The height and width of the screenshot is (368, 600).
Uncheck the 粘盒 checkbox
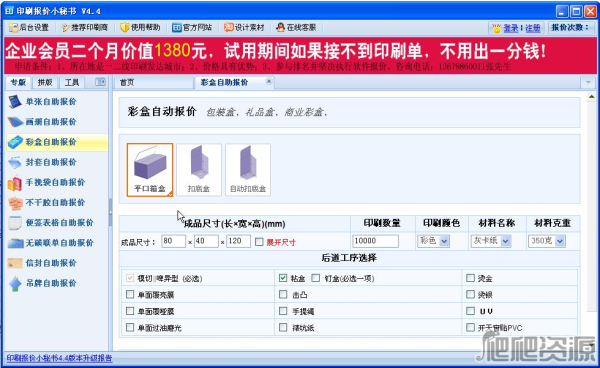coord(283,278)
